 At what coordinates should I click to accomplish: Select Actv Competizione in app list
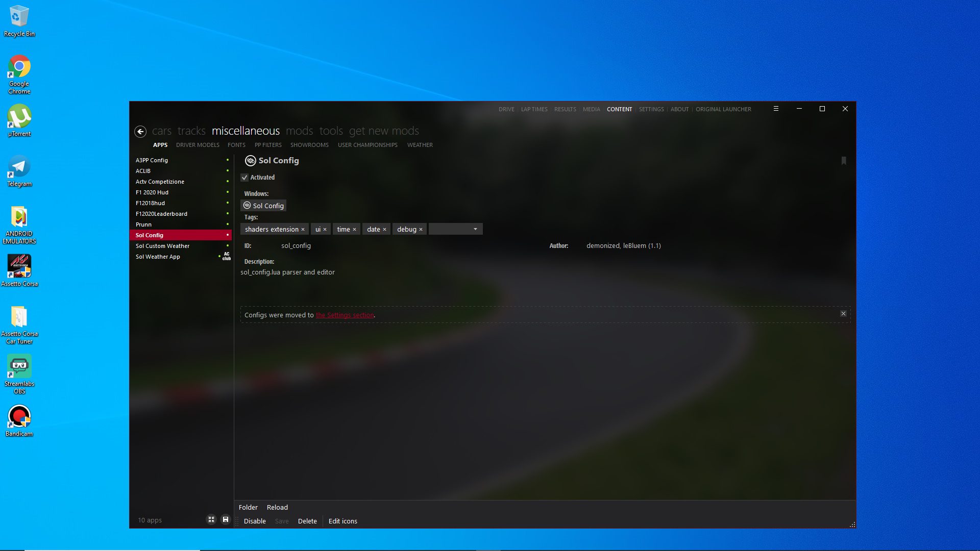pyautogui.click(x=181, y=182)
